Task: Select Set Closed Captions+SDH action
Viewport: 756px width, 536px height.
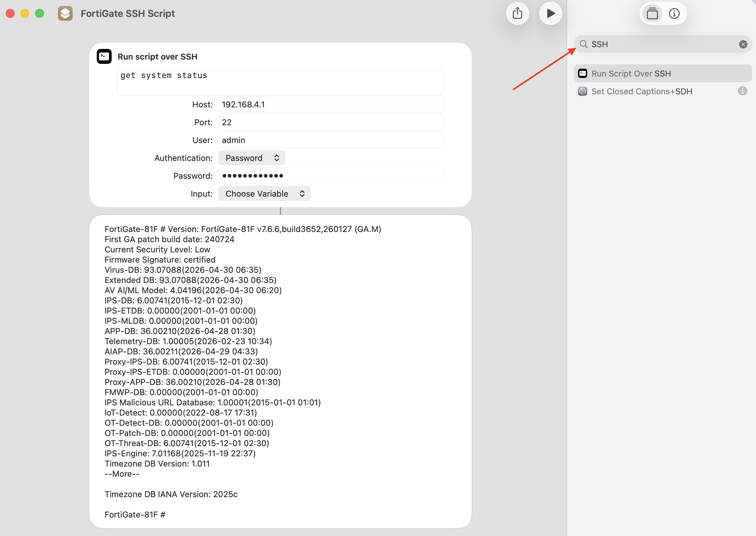Action: (663, 91)
